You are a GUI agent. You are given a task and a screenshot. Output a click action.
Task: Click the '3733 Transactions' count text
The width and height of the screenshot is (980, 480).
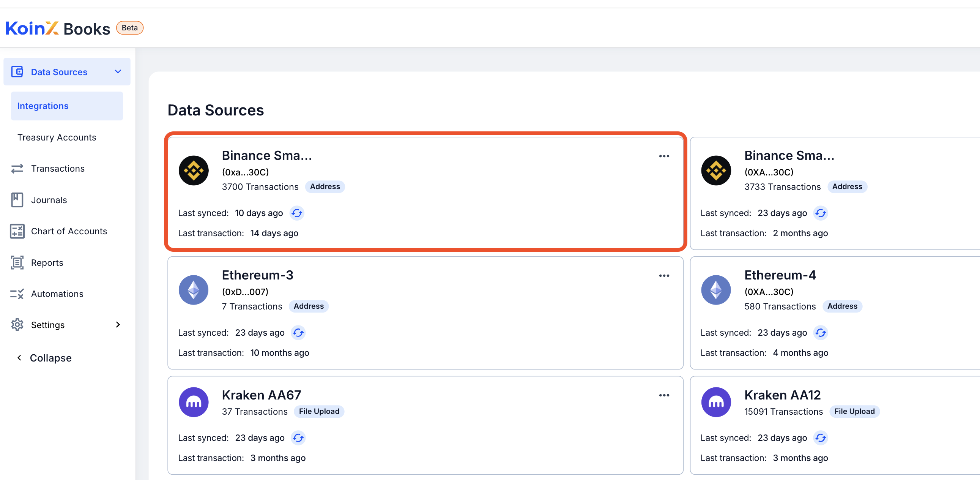point(783,186)
